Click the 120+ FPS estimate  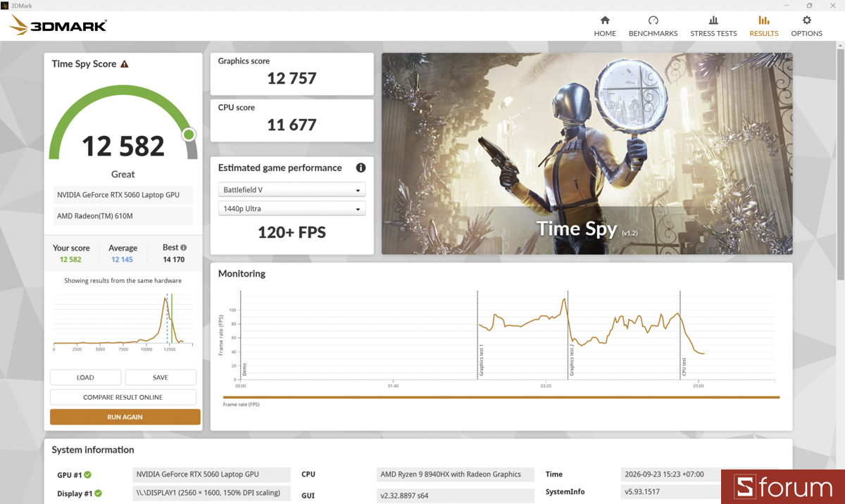tap(292, 232)
